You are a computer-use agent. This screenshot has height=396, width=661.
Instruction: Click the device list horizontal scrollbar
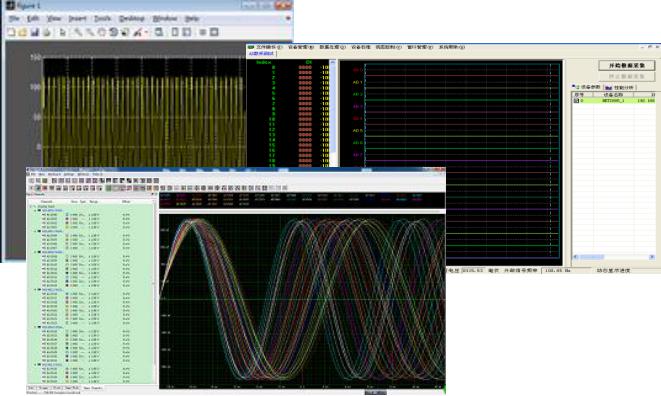614,257
